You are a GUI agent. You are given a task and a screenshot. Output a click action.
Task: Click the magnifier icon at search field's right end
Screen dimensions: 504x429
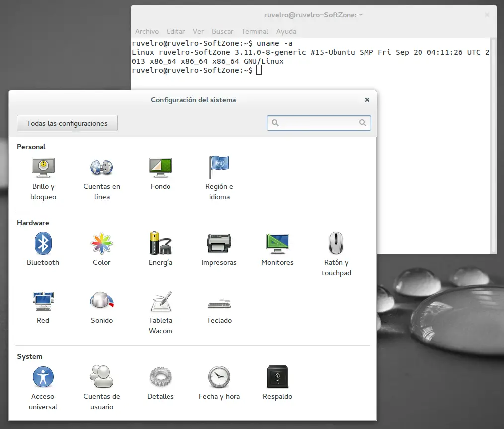pos(362,123)
